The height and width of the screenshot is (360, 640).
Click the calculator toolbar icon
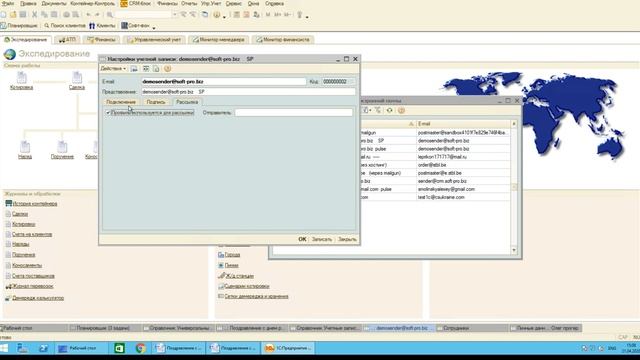237,15
